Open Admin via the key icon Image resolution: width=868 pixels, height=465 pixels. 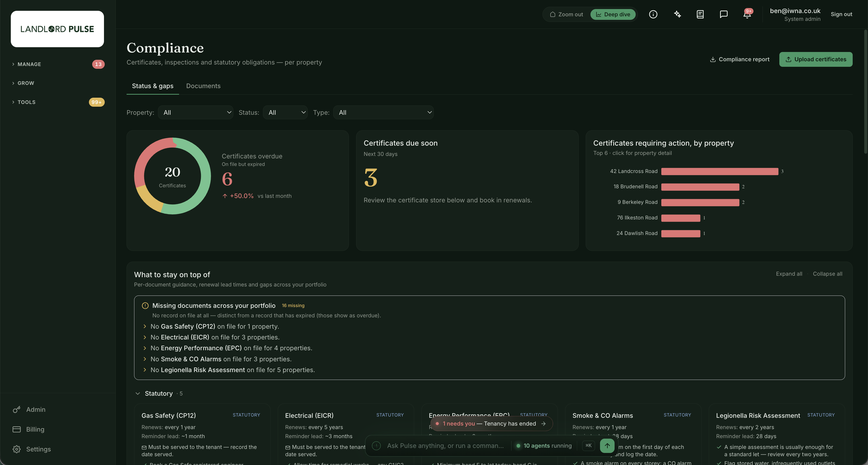(x=17, y=410)
